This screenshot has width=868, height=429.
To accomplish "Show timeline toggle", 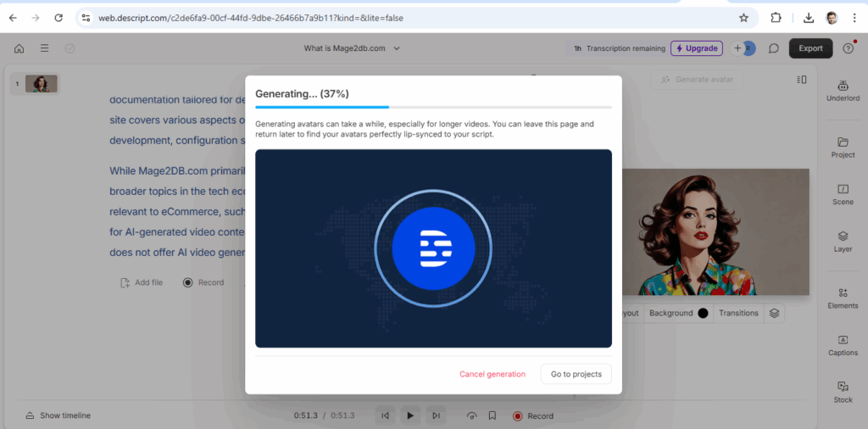I will 58,415.
